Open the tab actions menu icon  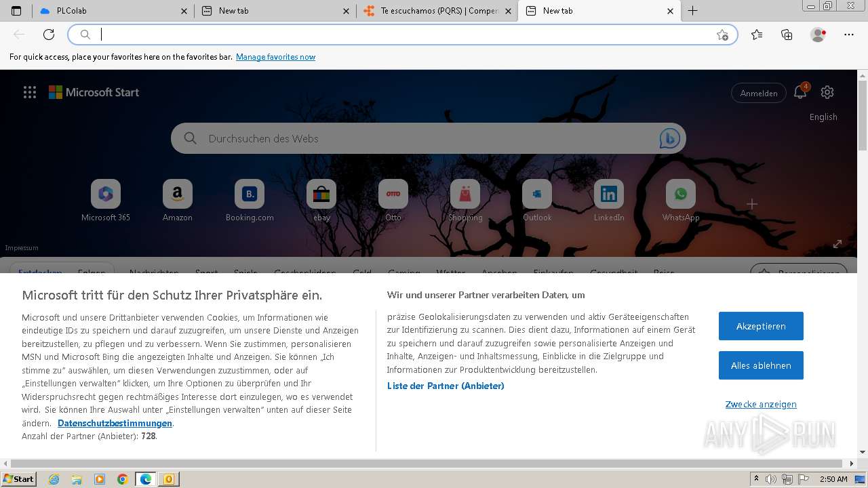tap(16, 11)
